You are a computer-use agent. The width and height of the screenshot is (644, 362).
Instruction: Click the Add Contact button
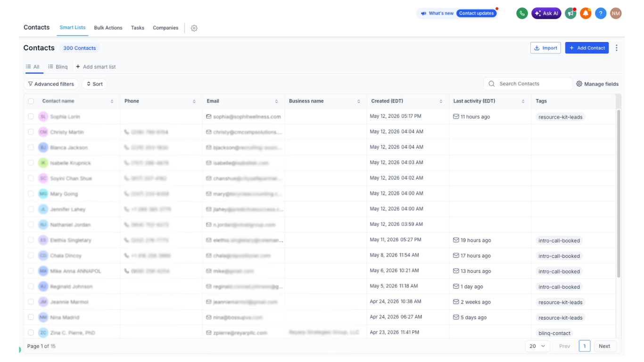pos(587,48)
